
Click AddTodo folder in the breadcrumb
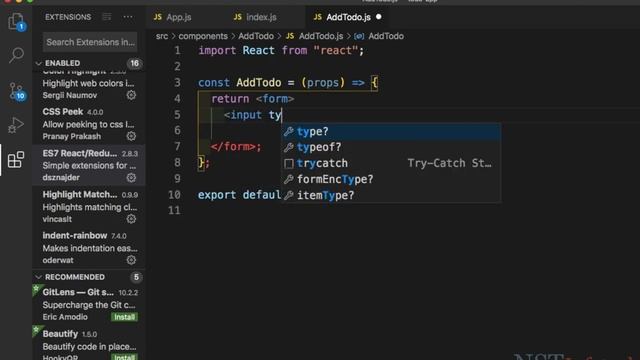256,36
